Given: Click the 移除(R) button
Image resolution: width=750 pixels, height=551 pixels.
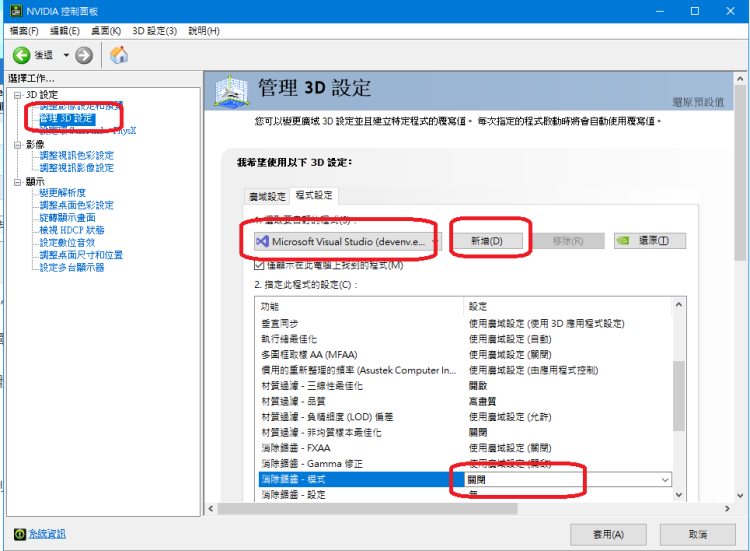Looking at the screenshot, I should click(x=568, y=241).
